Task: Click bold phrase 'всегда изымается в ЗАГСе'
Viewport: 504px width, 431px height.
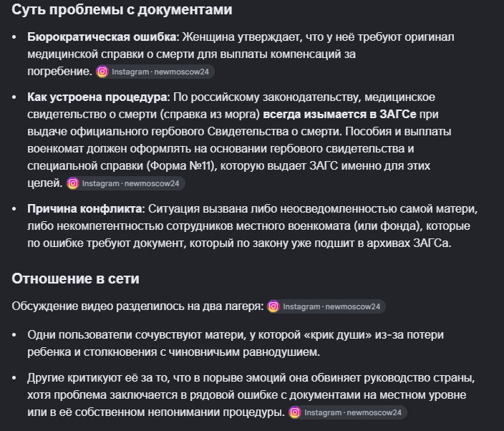Action: (x=339, y=114)
